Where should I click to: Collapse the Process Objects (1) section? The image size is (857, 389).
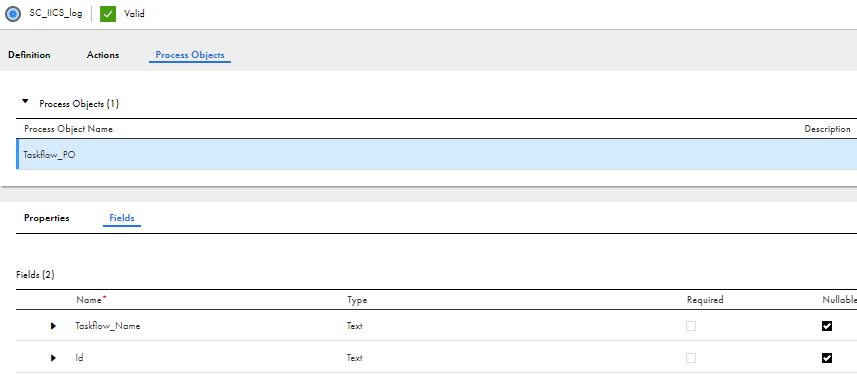point(25,102)
